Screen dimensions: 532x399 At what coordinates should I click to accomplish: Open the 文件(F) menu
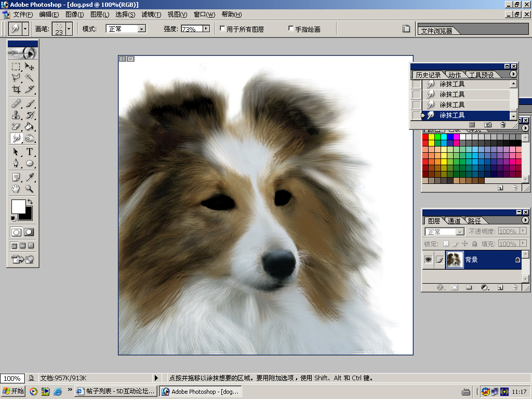[23, 15]
